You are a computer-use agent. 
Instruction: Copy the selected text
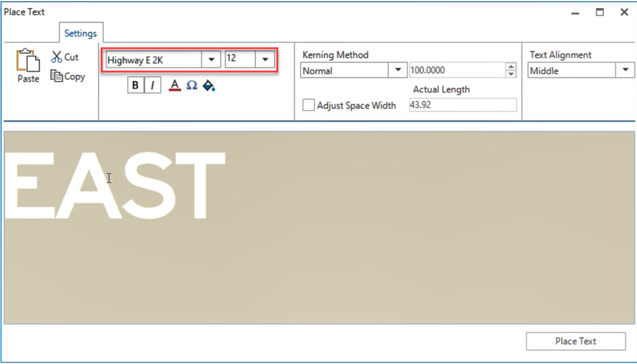[67, 76]
